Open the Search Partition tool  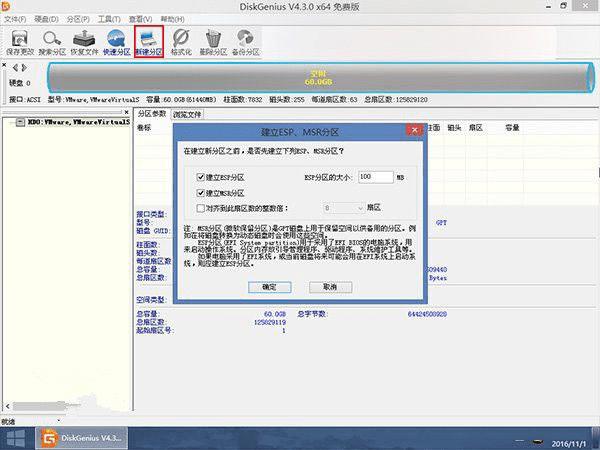point(52,42)
